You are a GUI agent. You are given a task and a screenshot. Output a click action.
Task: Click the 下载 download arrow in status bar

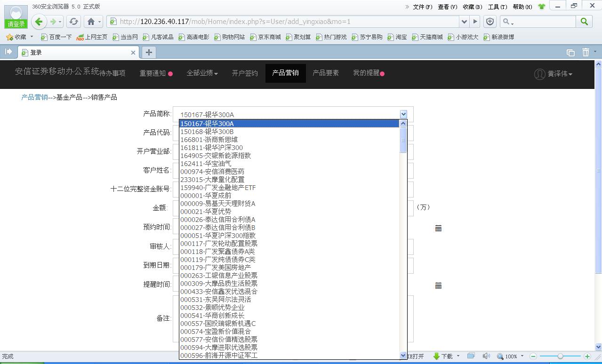pos(443,356)
